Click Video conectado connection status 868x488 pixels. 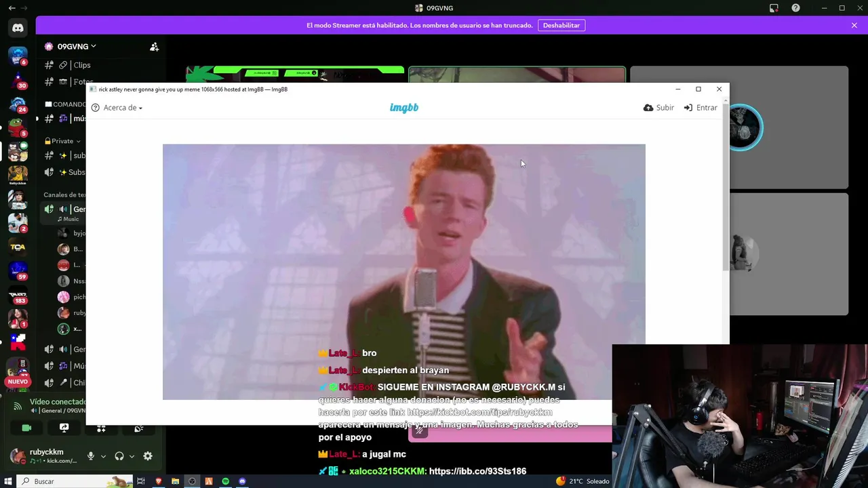pyautogui.click(x=57, y=402)
